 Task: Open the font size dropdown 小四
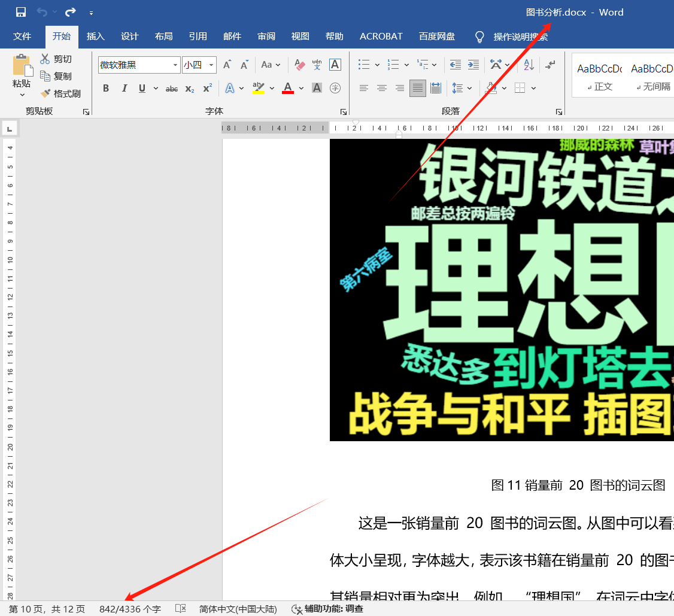pyautogui.click(x=212, y=65)
